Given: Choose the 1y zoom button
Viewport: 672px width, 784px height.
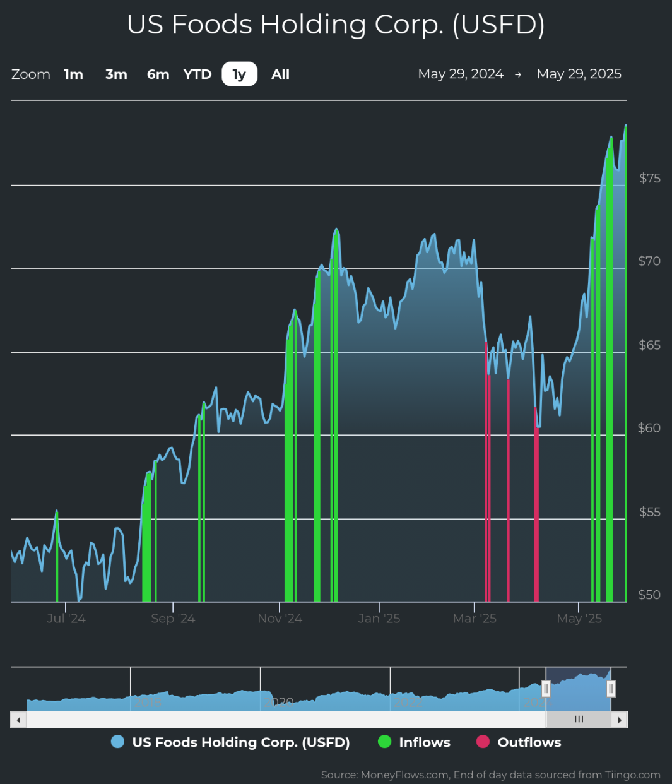Looking at the screenshot, I should point(239,74).
